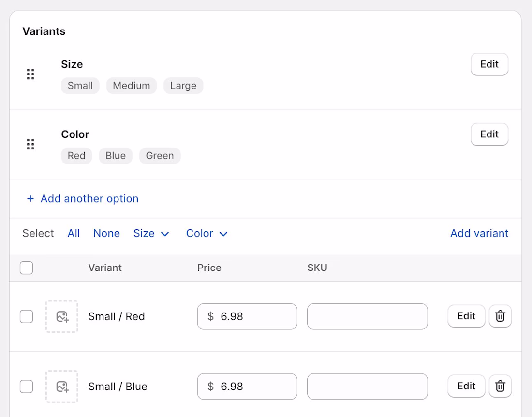Image resolution: width=532 pixels, height=417 pixels.
Task: Edit the Small / Red variant
Action: coord(466,316)
